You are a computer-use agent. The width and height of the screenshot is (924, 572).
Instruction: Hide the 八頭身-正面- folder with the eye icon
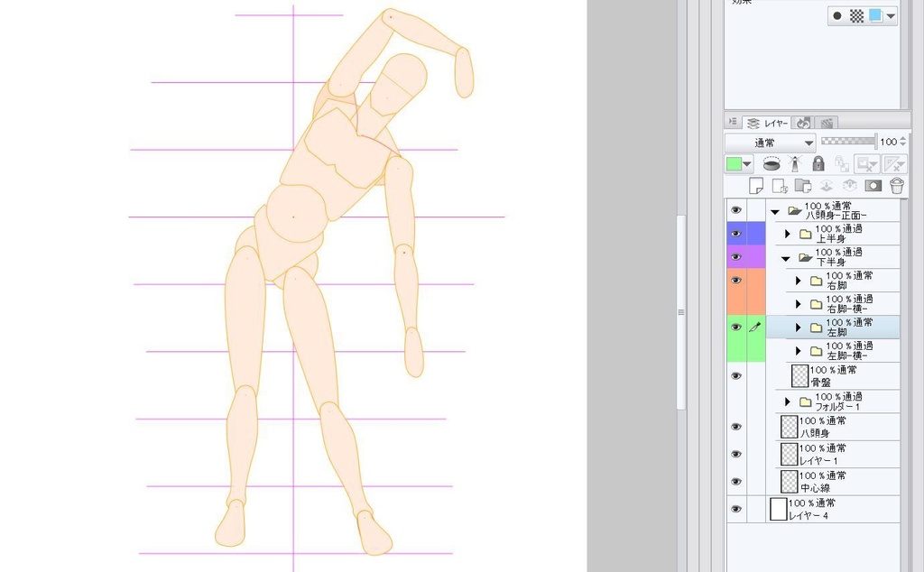pyautogui.click(x=736, y=210)
